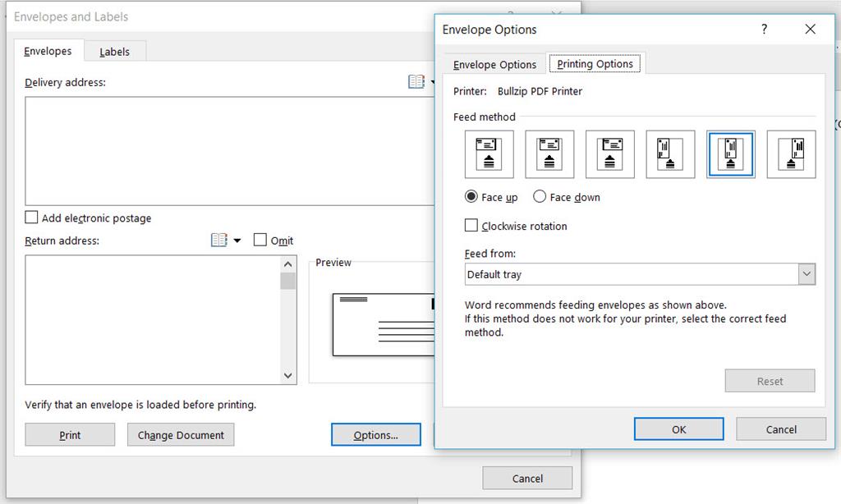841x504 pixels.
Task: Click Print in Envelopes and Labels
Action: (70, 435)
